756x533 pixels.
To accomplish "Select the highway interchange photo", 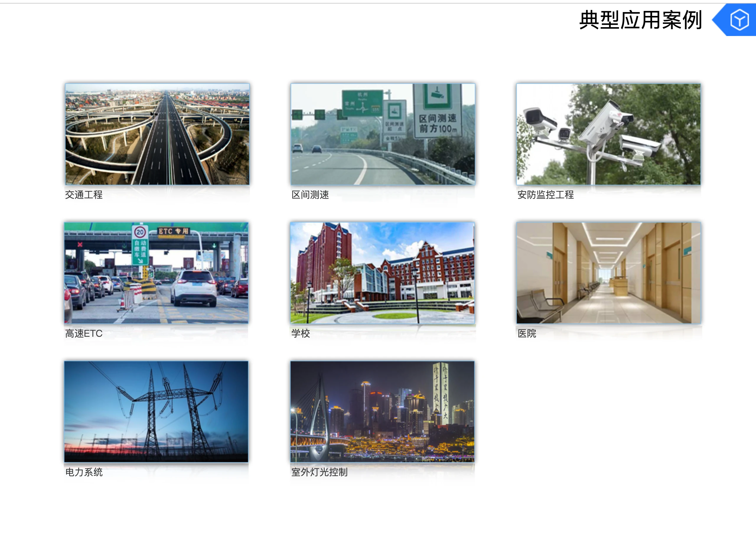I will 157,134.
